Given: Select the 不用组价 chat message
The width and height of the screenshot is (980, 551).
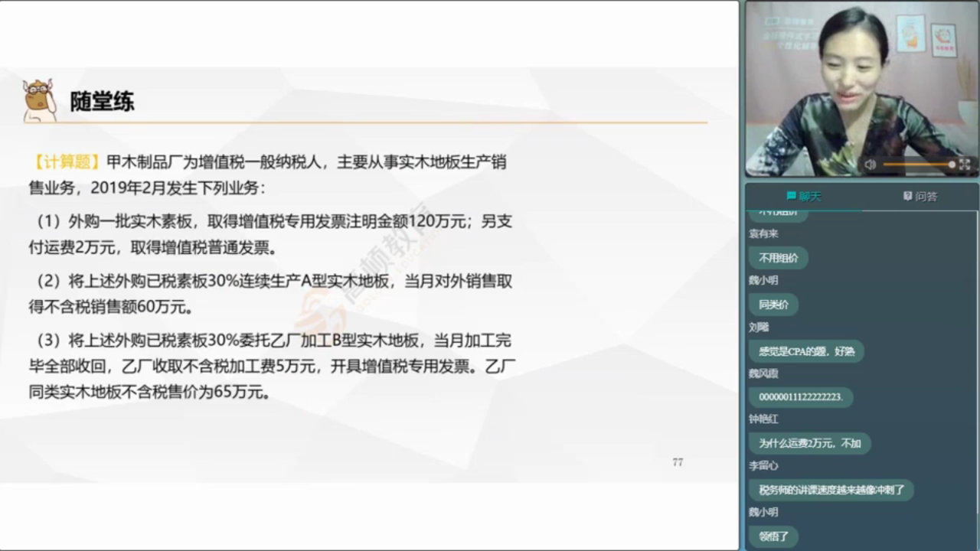Looking at the screenshot, I should [x=778, y=258].
